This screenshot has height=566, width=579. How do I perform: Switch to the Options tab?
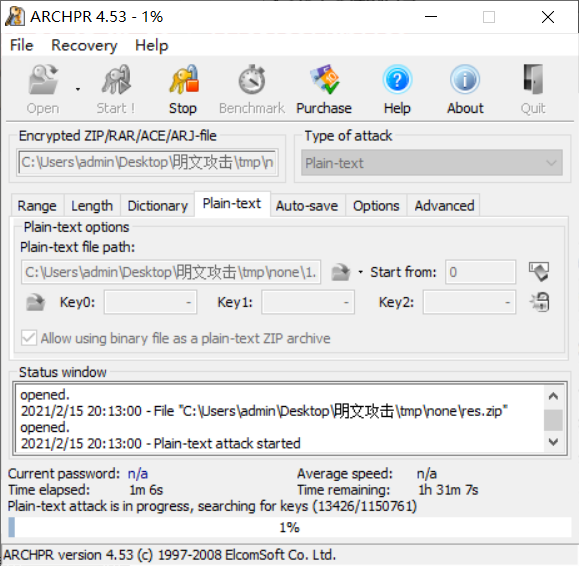coord(376,206)
